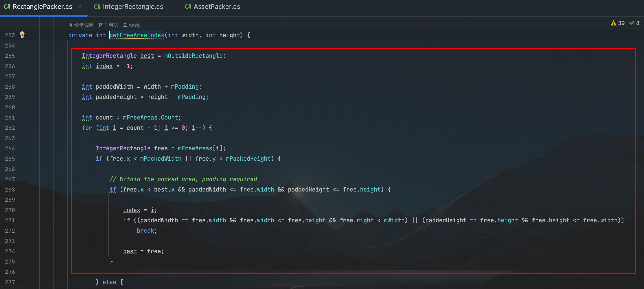Click the C# file icon on AssetPacker.cs tab
This screenshot has height=289, width=644.
coord(188,7)
